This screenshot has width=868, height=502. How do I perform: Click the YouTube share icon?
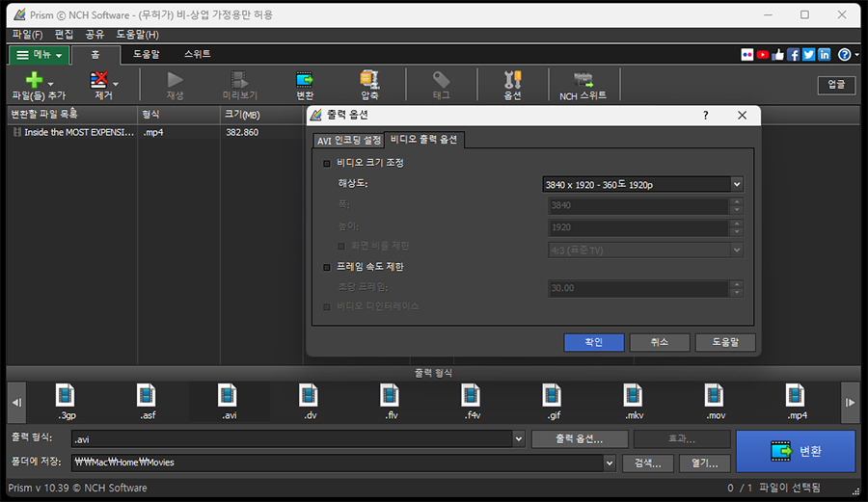tap(763, 54)
